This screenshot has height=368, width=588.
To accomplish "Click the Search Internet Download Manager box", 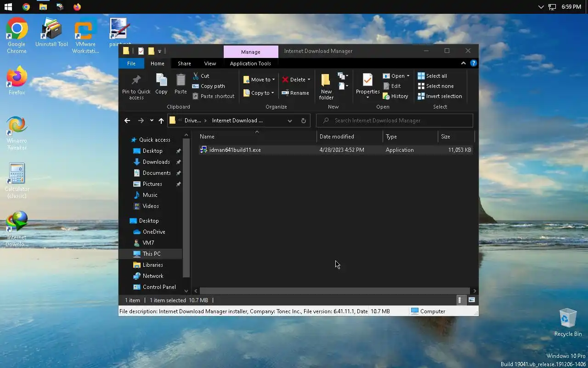I will 395,121.
